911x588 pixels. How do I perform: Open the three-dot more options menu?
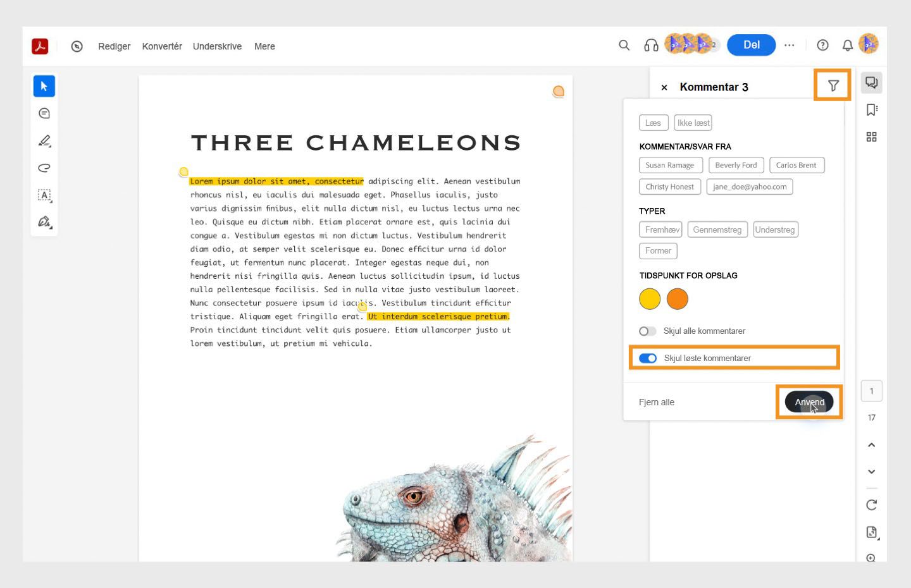click(x=789, y=46)
